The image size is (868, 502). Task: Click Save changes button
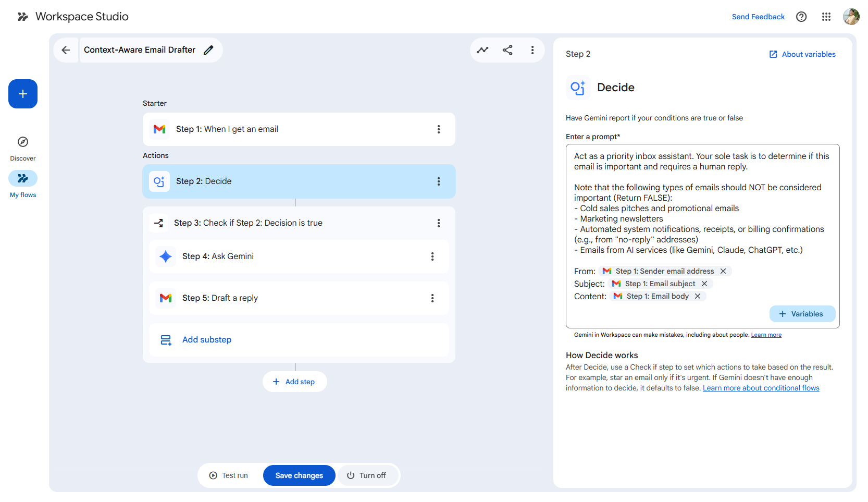point(299,475)
